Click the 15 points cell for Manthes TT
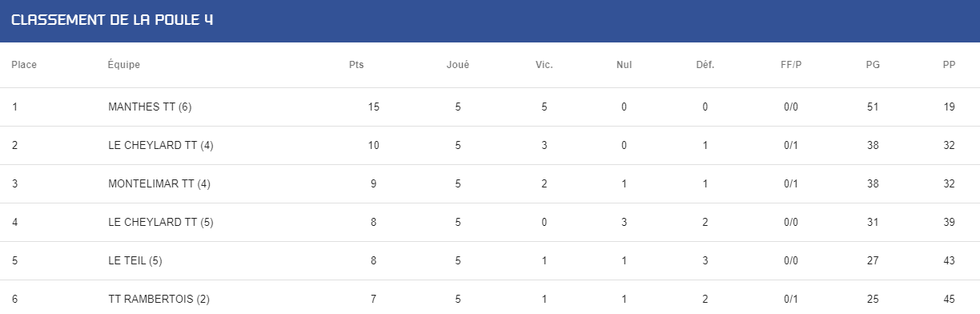 click(374, 107)
